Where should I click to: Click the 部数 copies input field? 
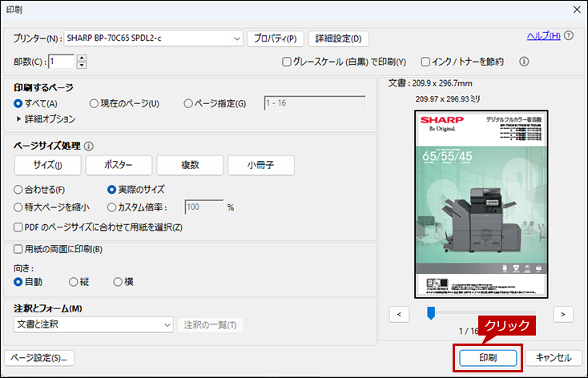coord(62,62)
